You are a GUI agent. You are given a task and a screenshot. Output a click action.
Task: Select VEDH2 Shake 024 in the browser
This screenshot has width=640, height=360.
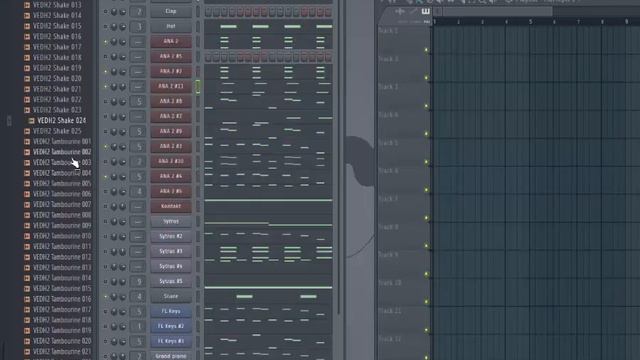point(61,120)
